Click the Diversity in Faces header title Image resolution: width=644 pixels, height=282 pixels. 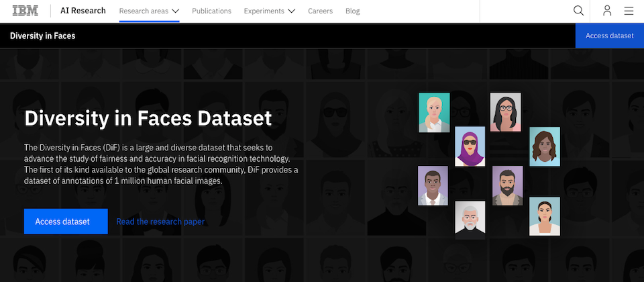click(x=43, y=36)
